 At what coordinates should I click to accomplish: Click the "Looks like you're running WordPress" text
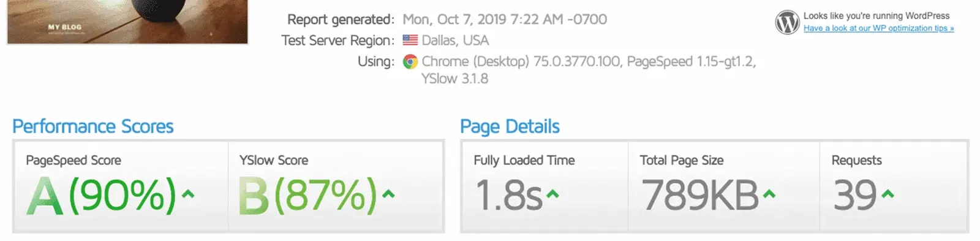[x=876, y=16]
